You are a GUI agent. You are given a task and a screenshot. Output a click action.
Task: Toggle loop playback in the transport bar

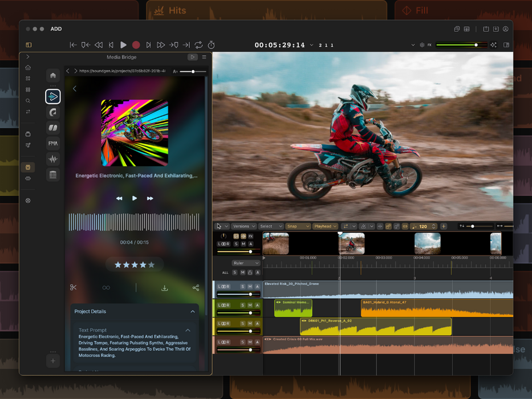(x=198, y=45)
